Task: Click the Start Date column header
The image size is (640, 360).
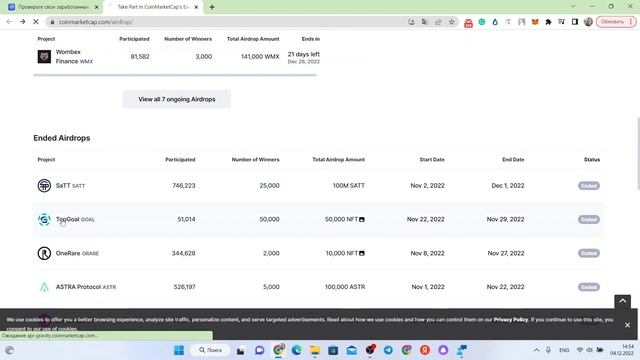Action: (432, 160)
